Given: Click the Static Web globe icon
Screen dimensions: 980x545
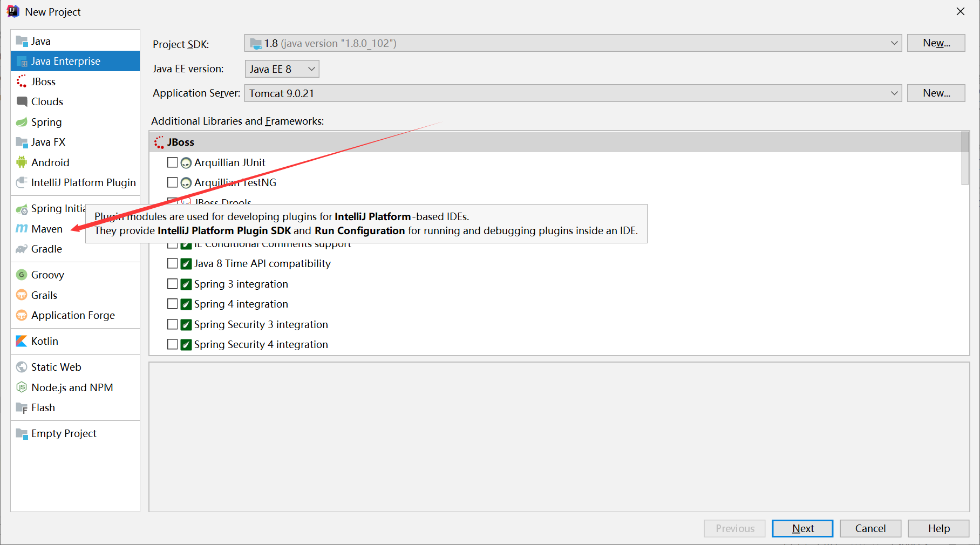Looking at the screenshot, I should pos(22,367).
